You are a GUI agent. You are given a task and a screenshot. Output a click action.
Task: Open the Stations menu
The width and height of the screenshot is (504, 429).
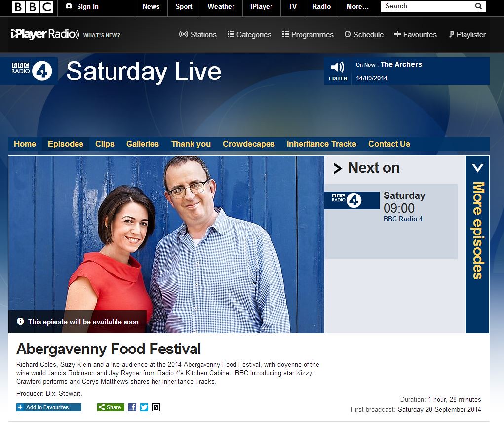point(197,35)
